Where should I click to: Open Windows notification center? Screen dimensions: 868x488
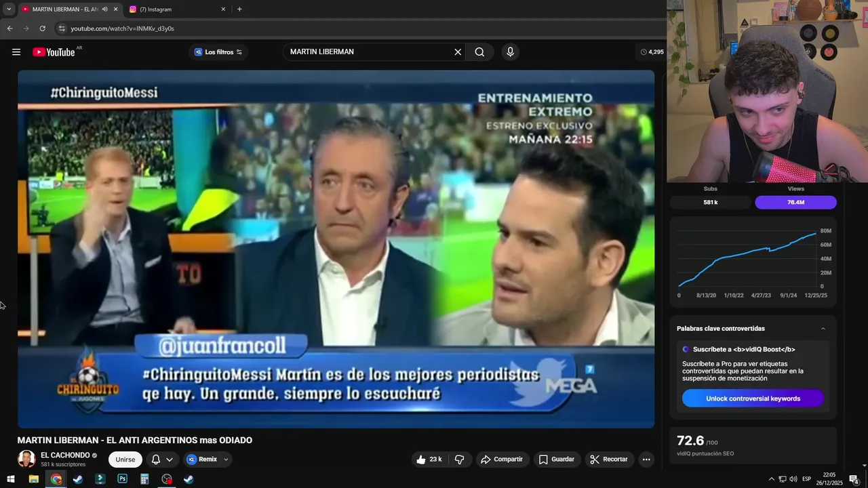[x=854, y=479]
